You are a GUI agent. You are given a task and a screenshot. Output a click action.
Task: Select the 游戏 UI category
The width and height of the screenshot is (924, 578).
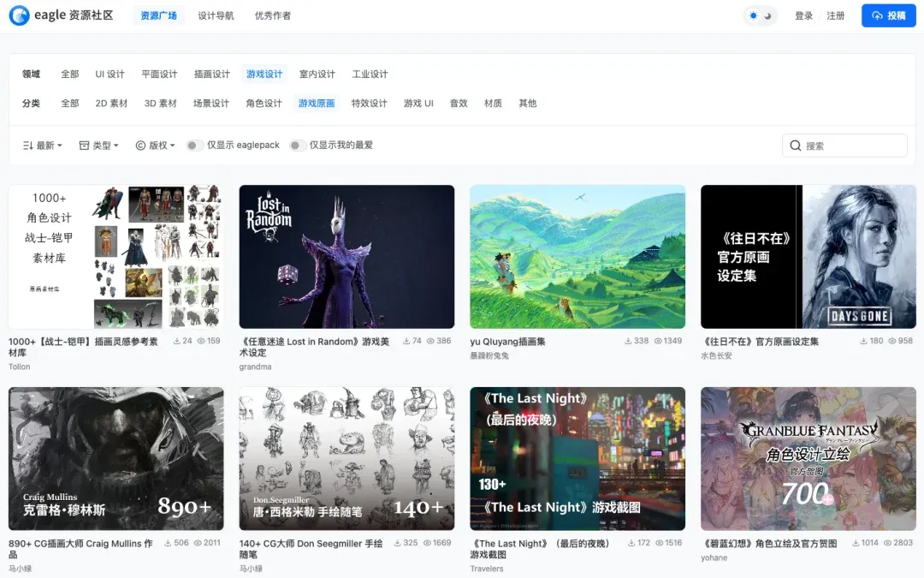coord(418,104)
